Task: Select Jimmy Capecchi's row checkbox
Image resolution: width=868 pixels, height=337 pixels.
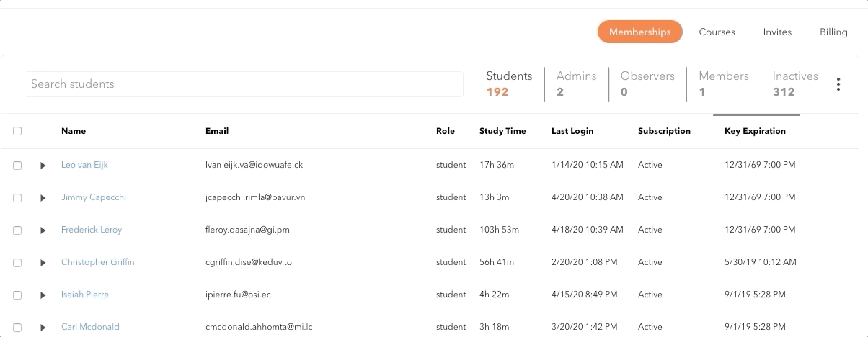Action: 17,198
